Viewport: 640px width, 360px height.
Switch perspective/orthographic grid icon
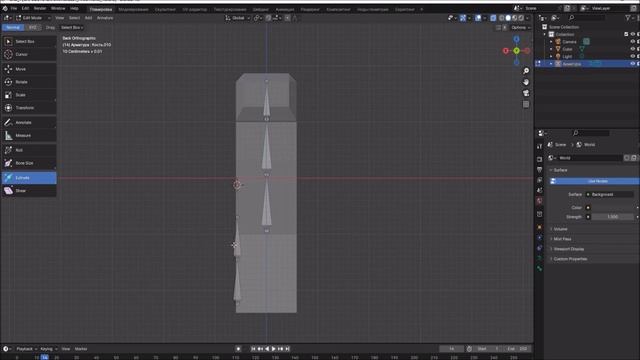coord(526,104)
